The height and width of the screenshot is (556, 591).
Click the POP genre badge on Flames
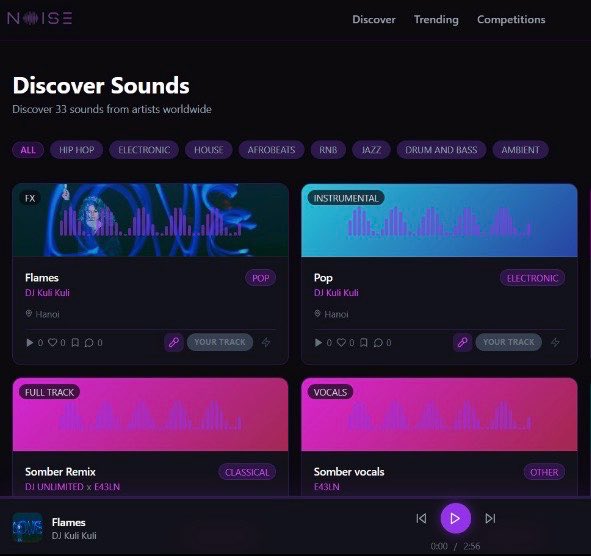tap(260, 278)
